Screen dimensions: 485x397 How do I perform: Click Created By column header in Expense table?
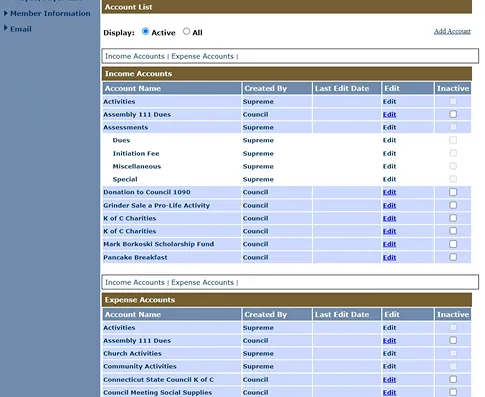[x=277, y=314]
